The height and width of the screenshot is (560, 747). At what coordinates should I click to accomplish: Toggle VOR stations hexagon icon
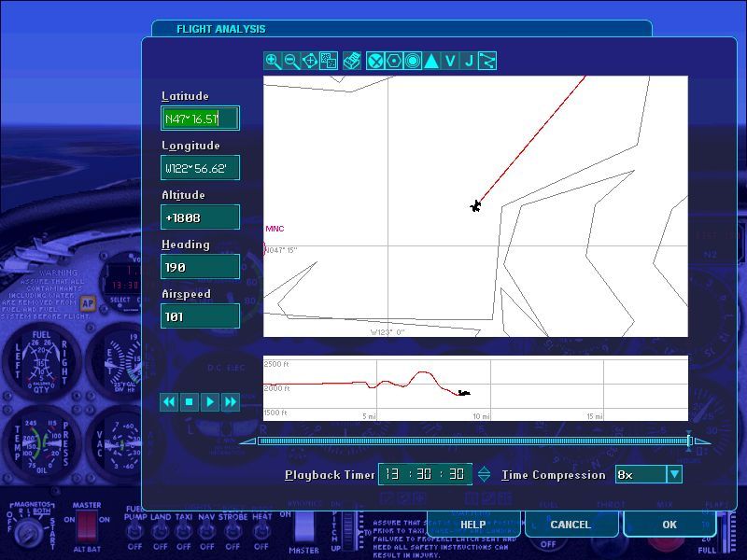pyautogui.click(x=394, y=61)
